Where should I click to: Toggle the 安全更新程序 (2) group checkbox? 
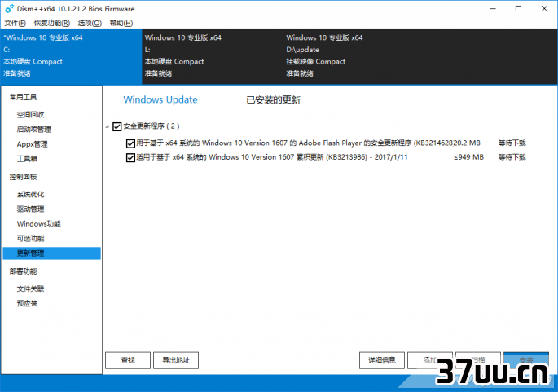(x=116, y=126)
